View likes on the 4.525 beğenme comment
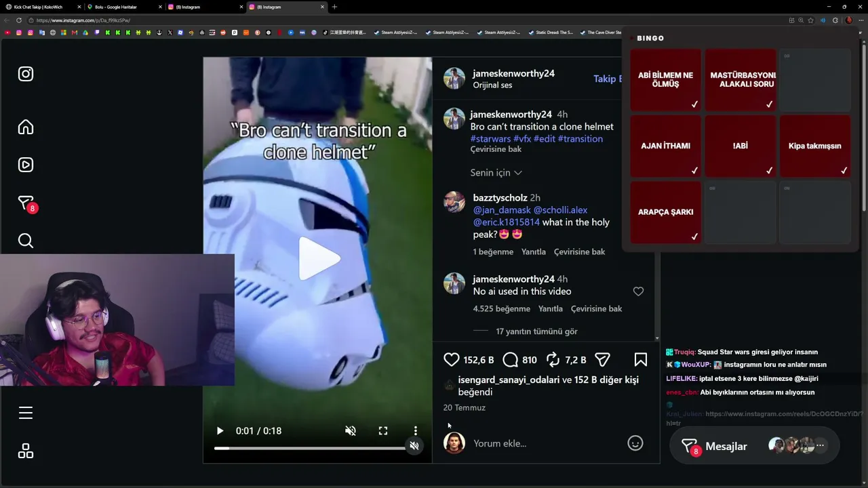The image size is (868, 488). [x=501, y=308]
